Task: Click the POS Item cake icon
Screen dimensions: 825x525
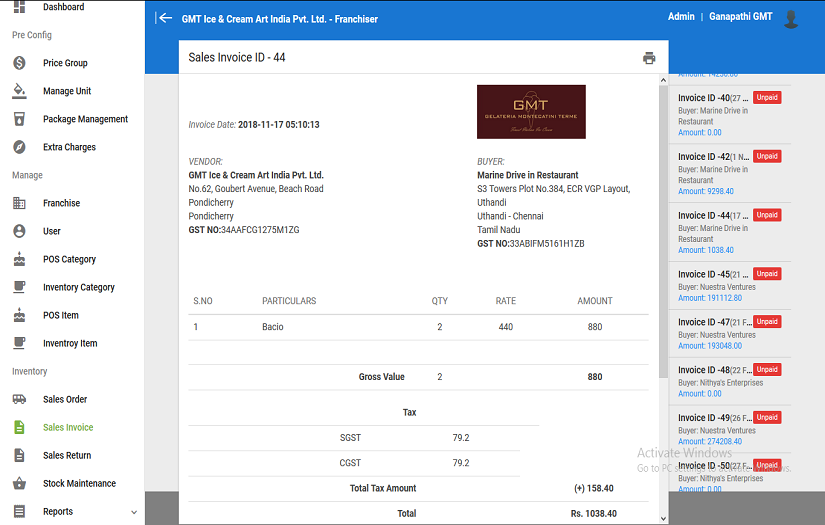Action: [x=19, y=315]
